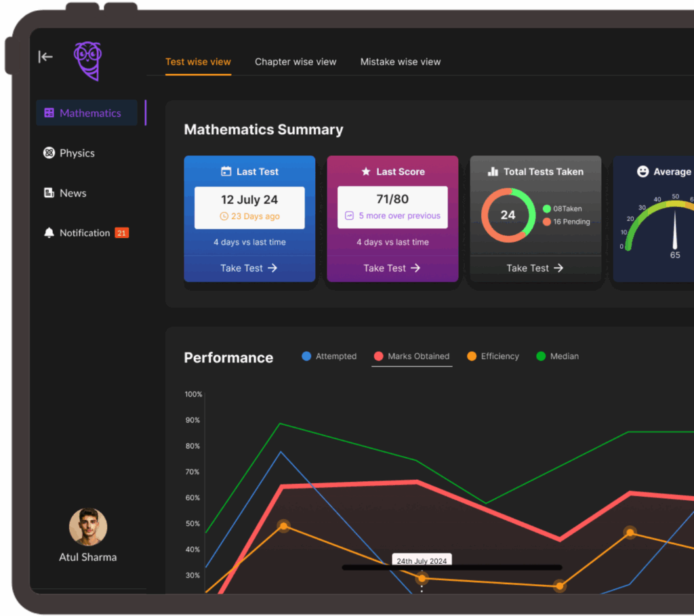Image resolution: width=694 pixels, height=616 pixels.
Task: Collapse the sidebar with the arrow icon
Action: point(45,57)
